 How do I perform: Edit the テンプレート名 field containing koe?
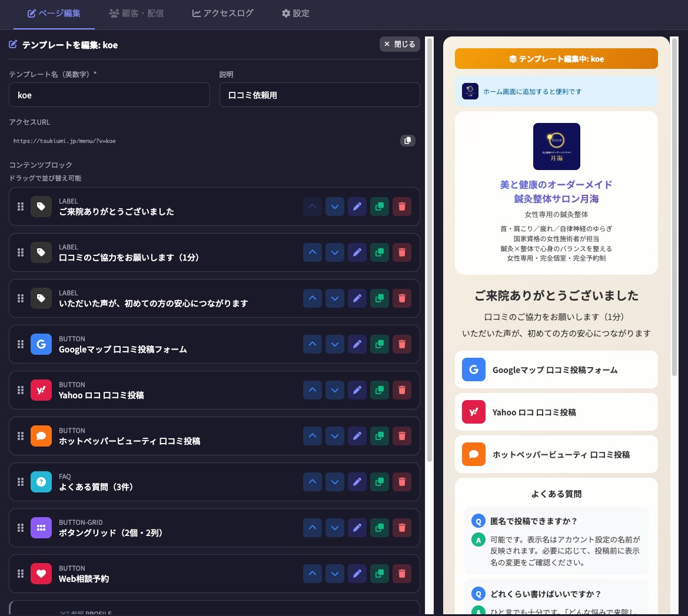pyautogui.click(x=109, y=95)
